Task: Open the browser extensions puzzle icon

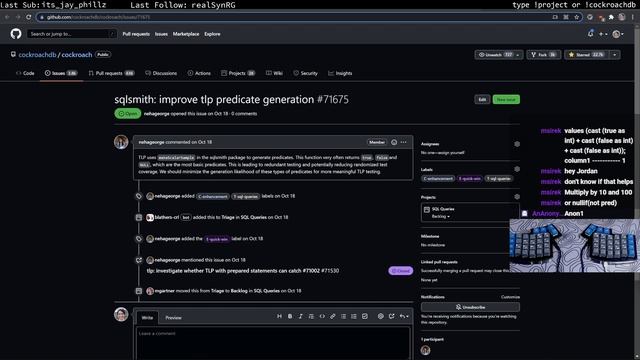Action: tap(611, 17)
